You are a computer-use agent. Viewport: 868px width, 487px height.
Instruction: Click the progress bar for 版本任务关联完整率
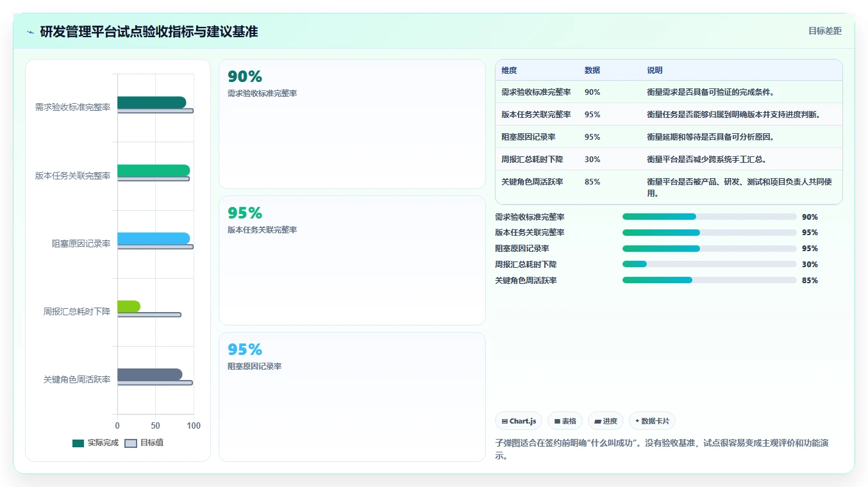coord(710,233)
